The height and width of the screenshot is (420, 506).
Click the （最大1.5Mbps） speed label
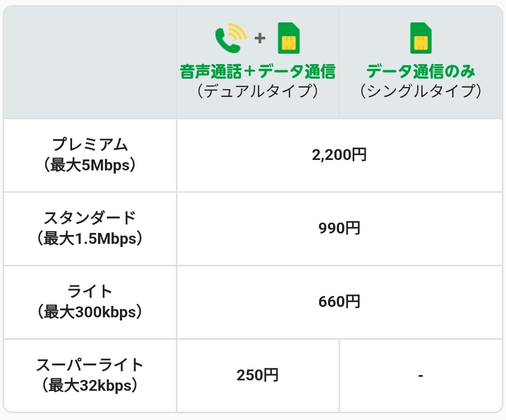pyautogui.click(x=90, y=238)
